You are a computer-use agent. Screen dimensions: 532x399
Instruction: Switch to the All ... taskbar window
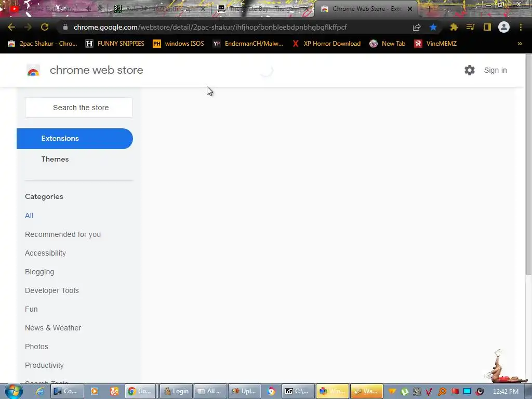[210, 391]
